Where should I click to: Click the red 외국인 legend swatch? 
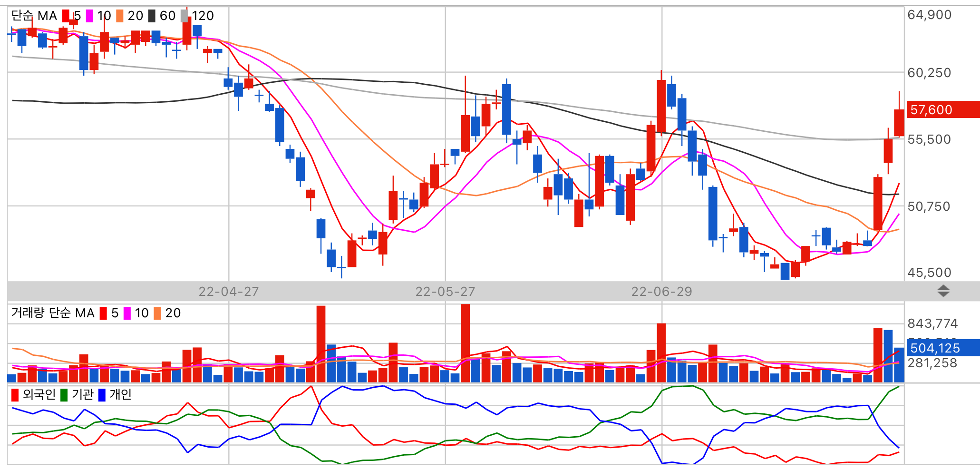tap(15, 395)
